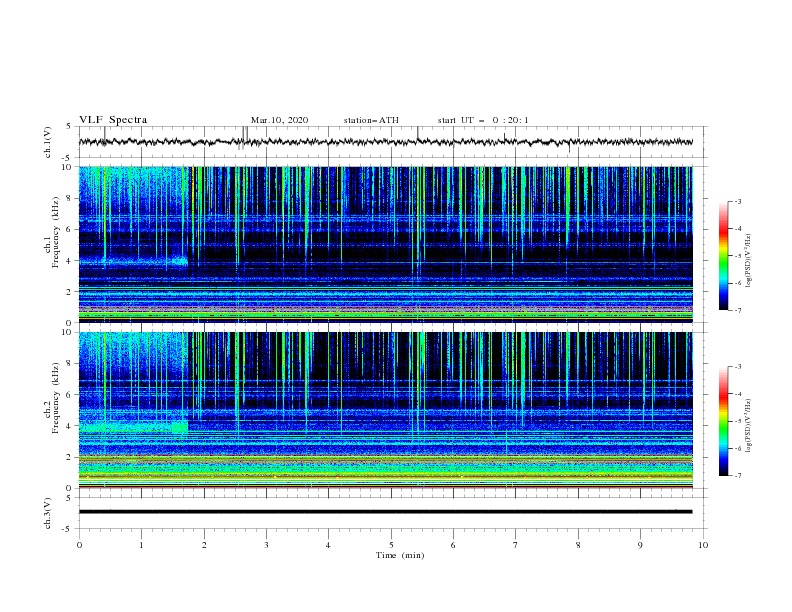Click the time axis tick label "3"

[266, 545]
